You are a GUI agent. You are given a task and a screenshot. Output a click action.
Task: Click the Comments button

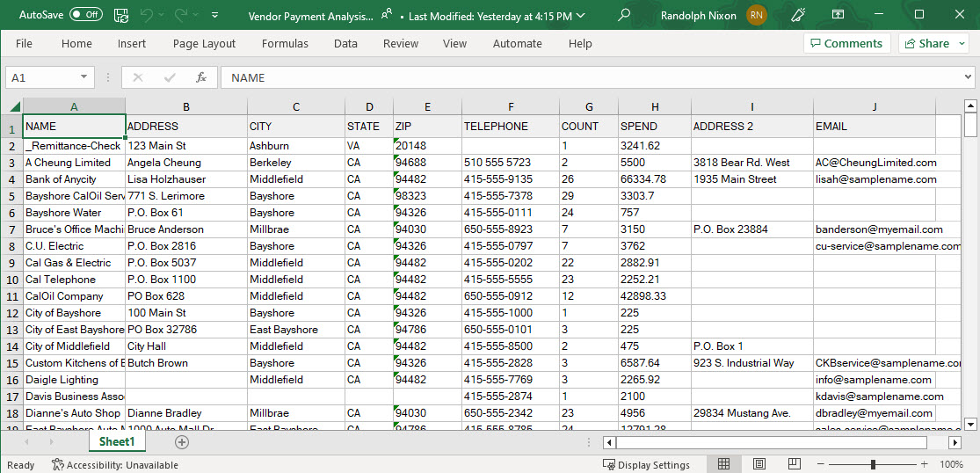click(x=846, y=43)
